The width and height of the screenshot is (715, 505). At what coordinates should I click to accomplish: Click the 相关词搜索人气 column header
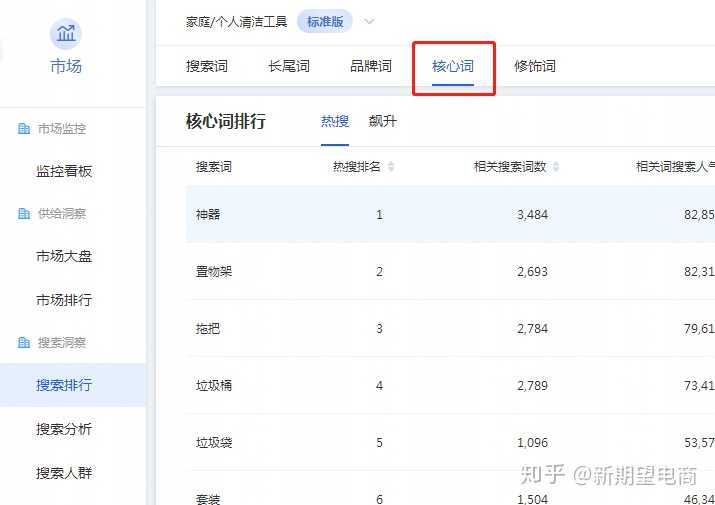pos(675,167)
